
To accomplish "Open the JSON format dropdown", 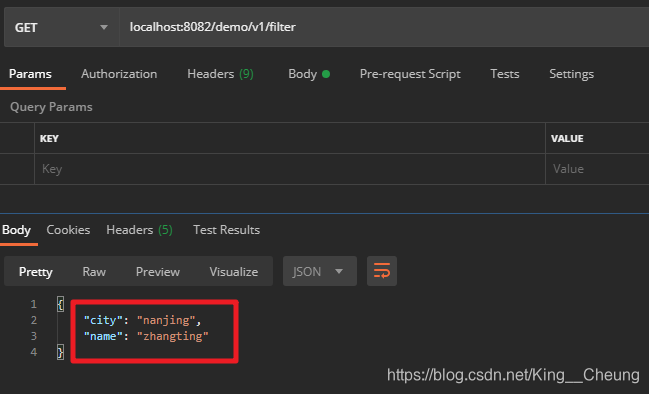I will pos(320,271).
